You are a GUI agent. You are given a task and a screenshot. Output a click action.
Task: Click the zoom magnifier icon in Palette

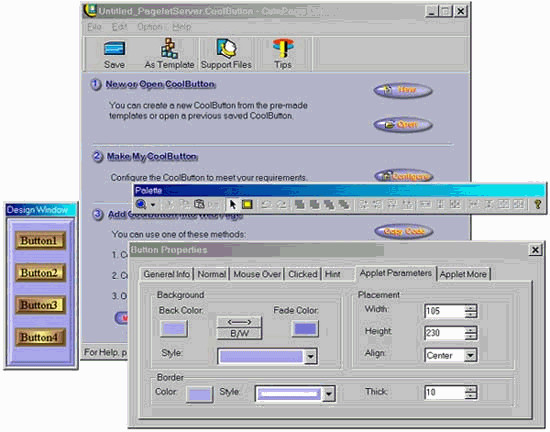tap(141, 204)
